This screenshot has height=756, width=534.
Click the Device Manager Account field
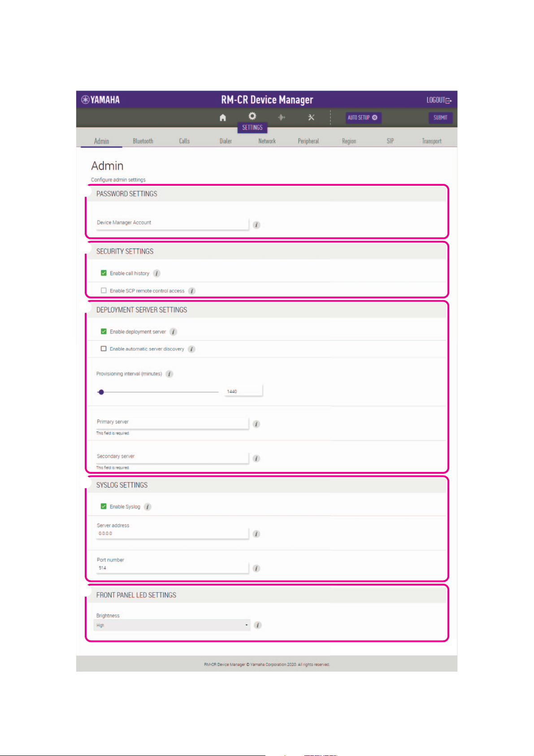(x=172, y=223)
